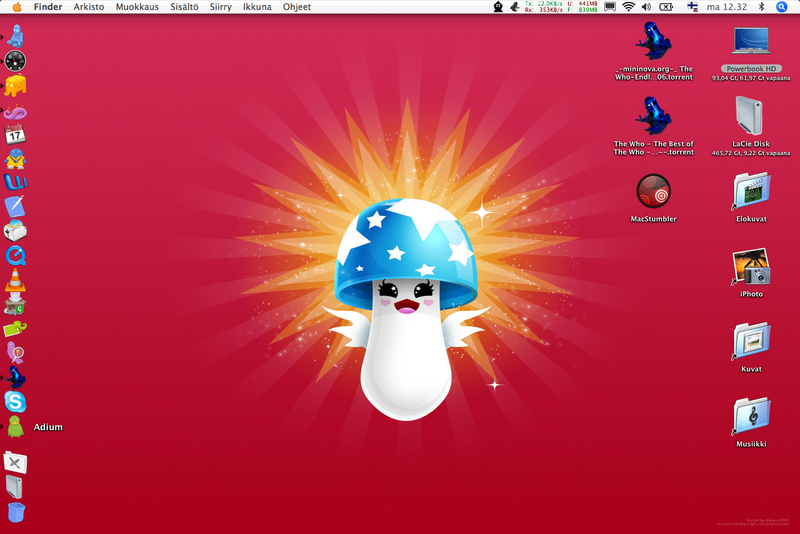
Task: Launch Skype from the dock
Action: click(x=15, y=402)
